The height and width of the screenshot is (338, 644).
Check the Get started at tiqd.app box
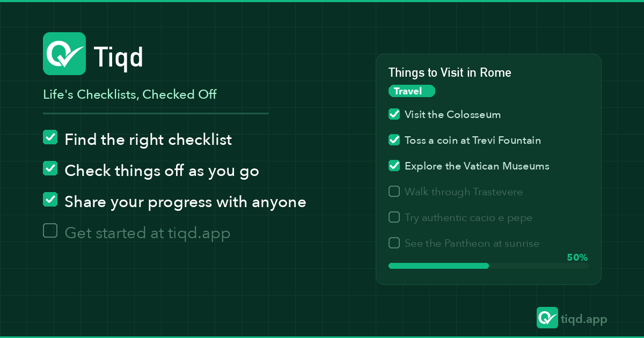[50, 231]
